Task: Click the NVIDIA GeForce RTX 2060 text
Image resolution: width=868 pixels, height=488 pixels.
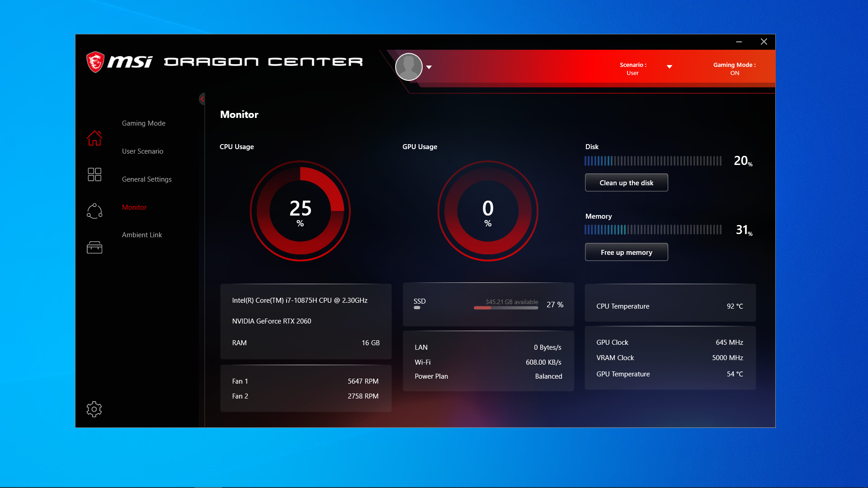Action: click(x=272, y=321)
